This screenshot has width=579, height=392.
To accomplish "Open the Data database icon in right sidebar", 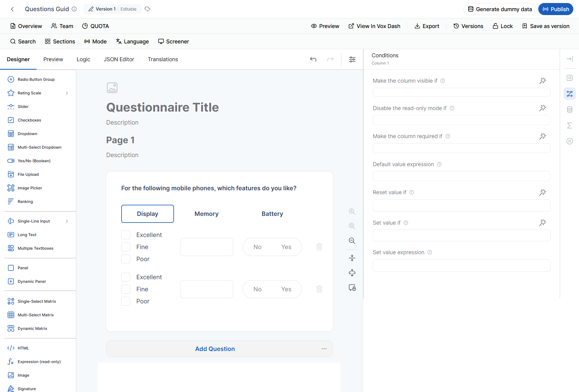I will [569, 109].
